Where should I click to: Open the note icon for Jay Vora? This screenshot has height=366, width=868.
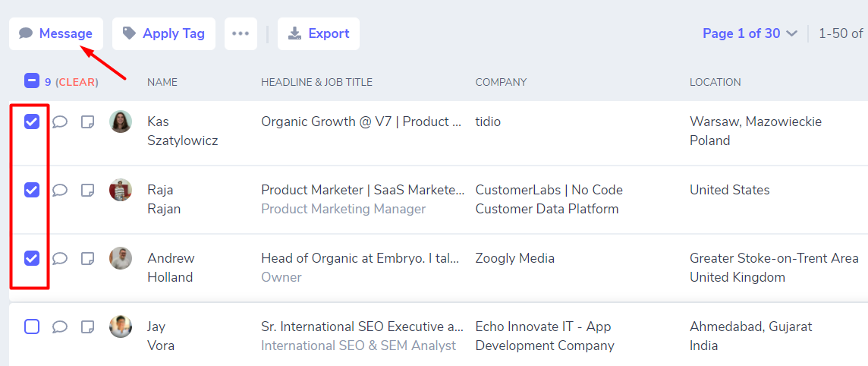88,327
